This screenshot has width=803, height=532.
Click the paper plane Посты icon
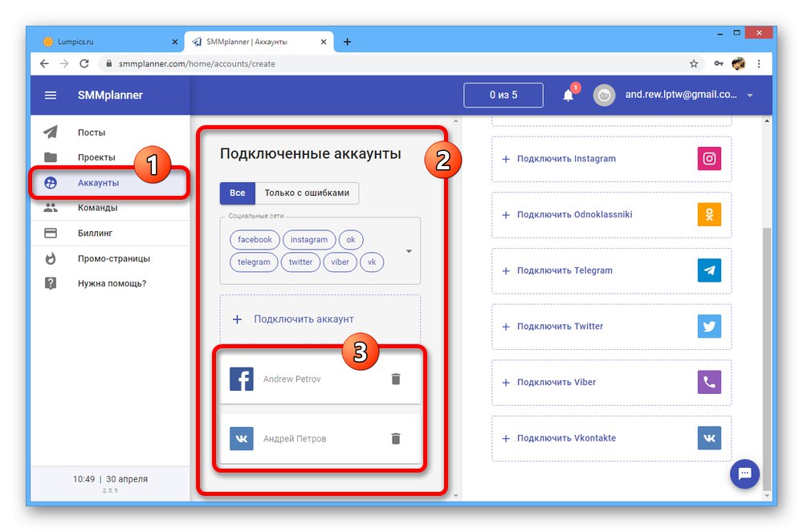pos(50,132)
